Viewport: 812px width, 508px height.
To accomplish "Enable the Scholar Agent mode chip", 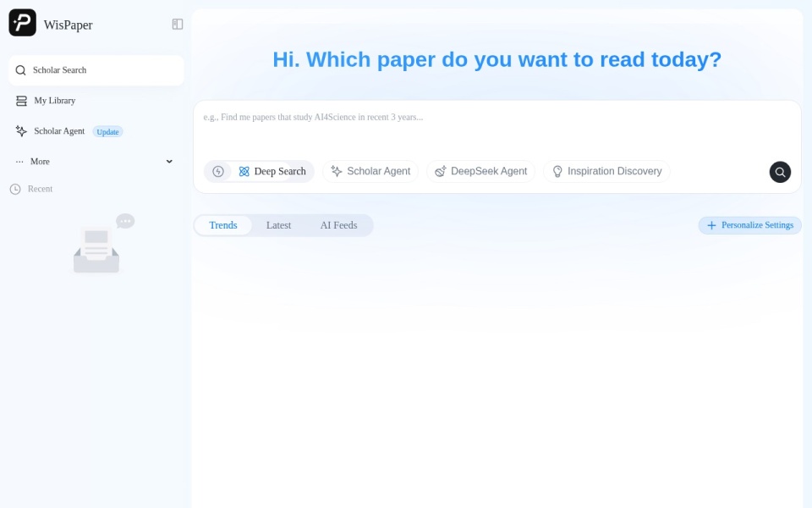I will (370, 172).
